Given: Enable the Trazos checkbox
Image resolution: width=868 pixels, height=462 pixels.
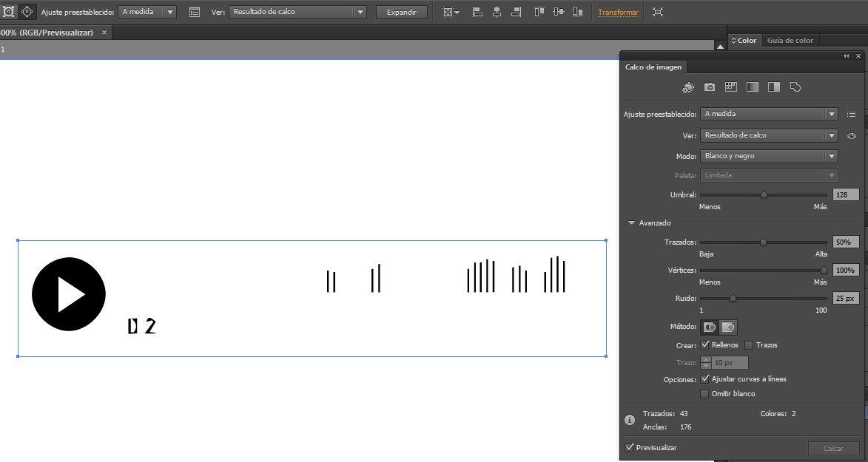Looking at the screenshot, I should (x=749, y=345).
